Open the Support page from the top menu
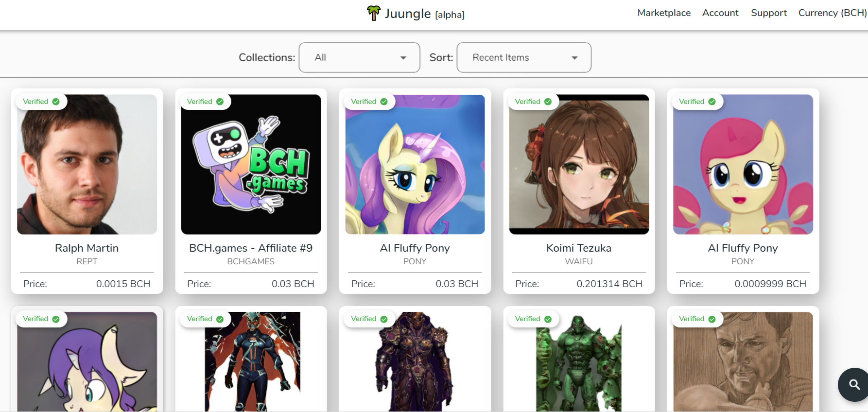 point(769,13)
